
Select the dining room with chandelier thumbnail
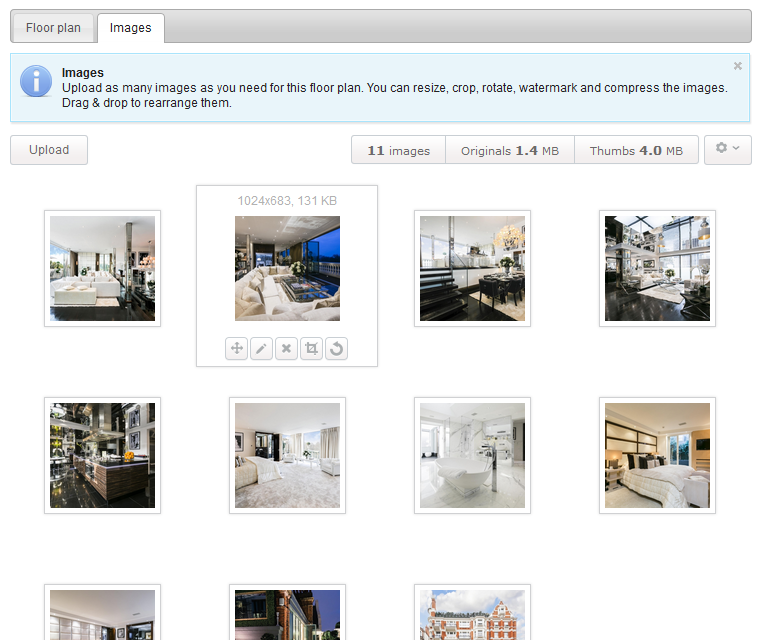coord(473,269)
